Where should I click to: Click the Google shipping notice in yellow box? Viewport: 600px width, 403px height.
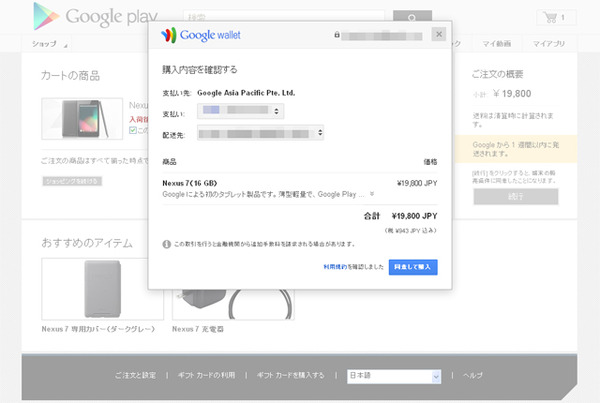(515, 149)
